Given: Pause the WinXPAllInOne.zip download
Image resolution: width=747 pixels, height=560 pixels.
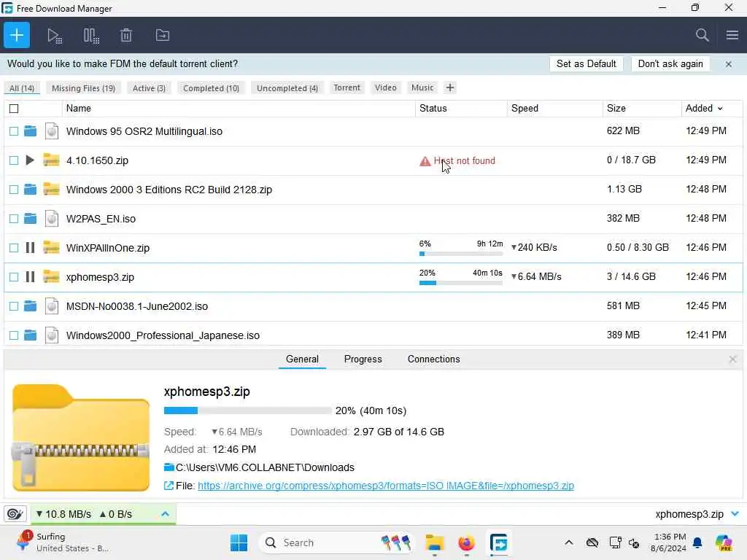Looking at the screenshot, I should pyautogui.click(x=30, y=248).
